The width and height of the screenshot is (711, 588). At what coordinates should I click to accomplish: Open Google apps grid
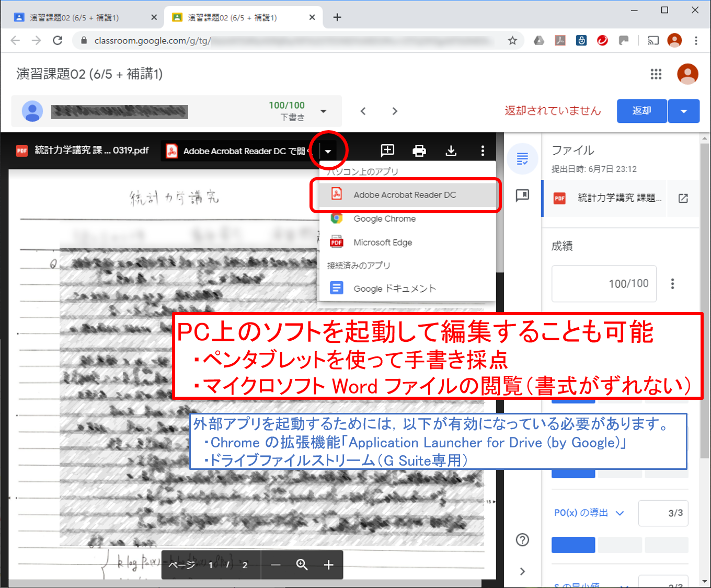(x=656, y=74)
